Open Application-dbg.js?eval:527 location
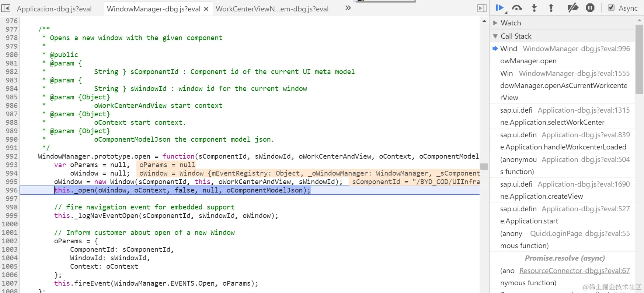644x293 pixels. click(586, 209)
